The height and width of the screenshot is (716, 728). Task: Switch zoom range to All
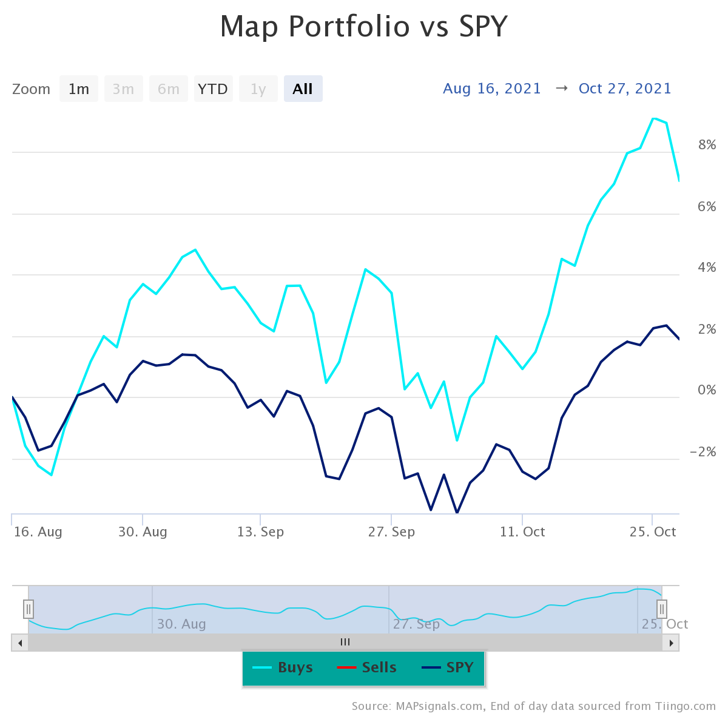[x=303, y=89]
